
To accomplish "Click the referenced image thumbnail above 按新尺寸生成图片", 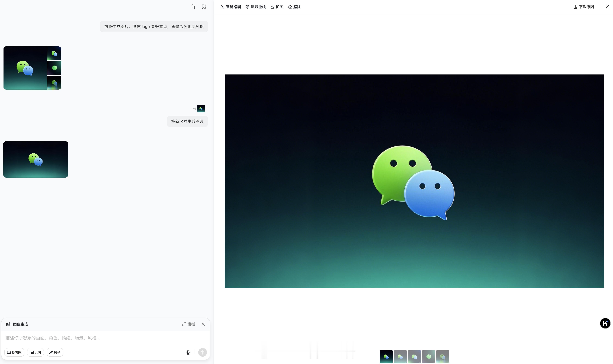I will tap(201, 109).
